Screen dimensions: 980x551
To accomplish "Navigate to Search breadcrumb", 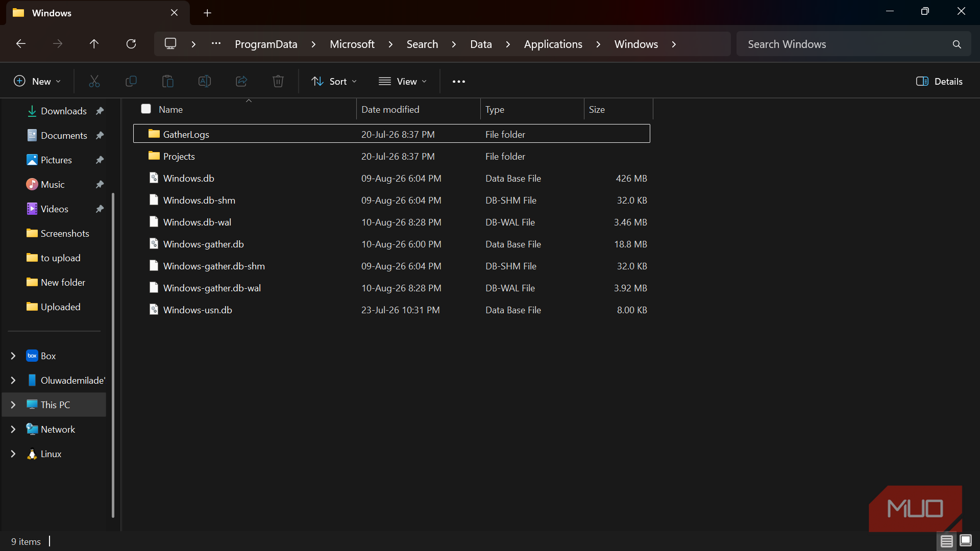I will [x=422, y=44].
